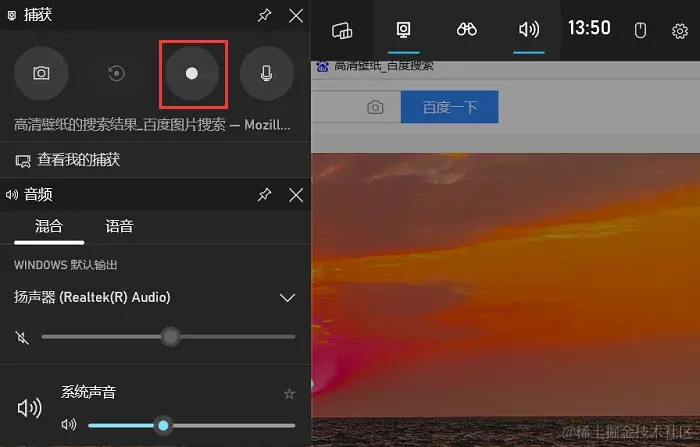Favorite 系统声音 with the star icon
Image resolution: width=700 pixels, height=447 pixels.
pyautogui.click(x=289, y=393)
